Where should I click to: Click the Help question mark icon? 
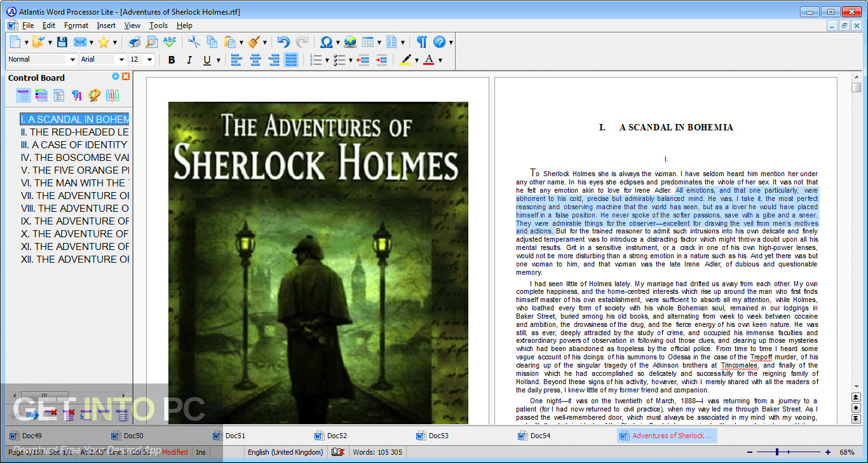(440, 42)
